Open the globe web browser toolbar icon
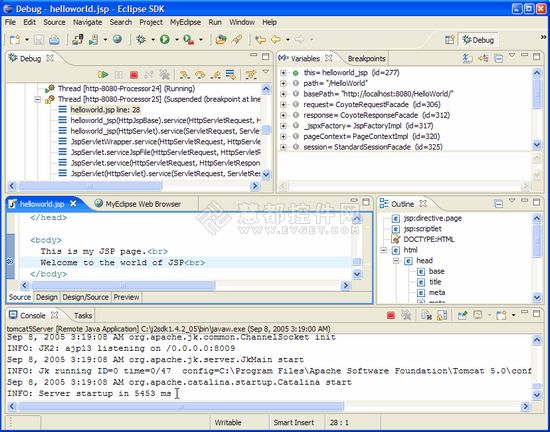 [118, 39]
